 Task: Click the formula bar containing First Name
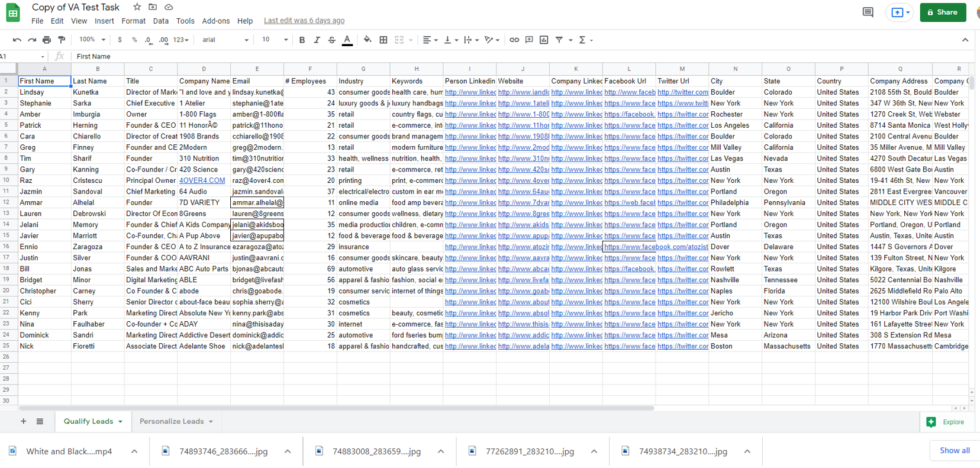click(x=521, y=56)
